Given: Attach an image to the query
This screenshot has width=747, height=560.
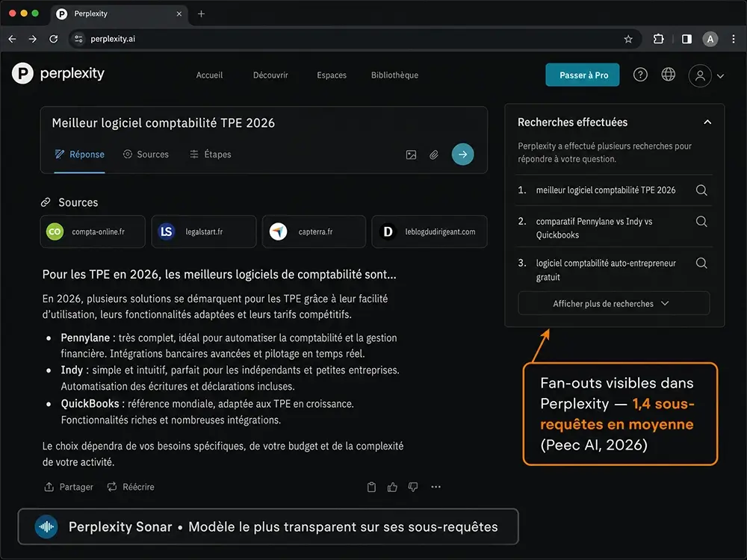Looking at the screenshot, I should (x=411, y=155).
